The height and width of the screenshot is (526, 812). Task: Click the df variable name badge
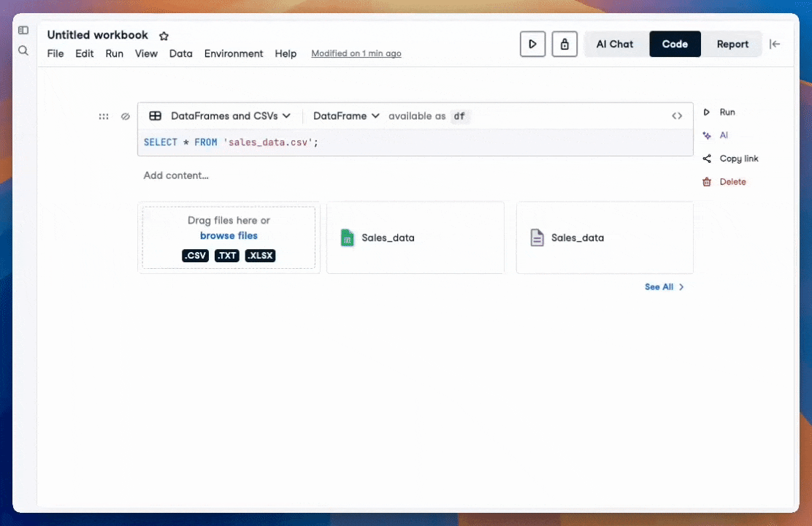tap(459, 116)
